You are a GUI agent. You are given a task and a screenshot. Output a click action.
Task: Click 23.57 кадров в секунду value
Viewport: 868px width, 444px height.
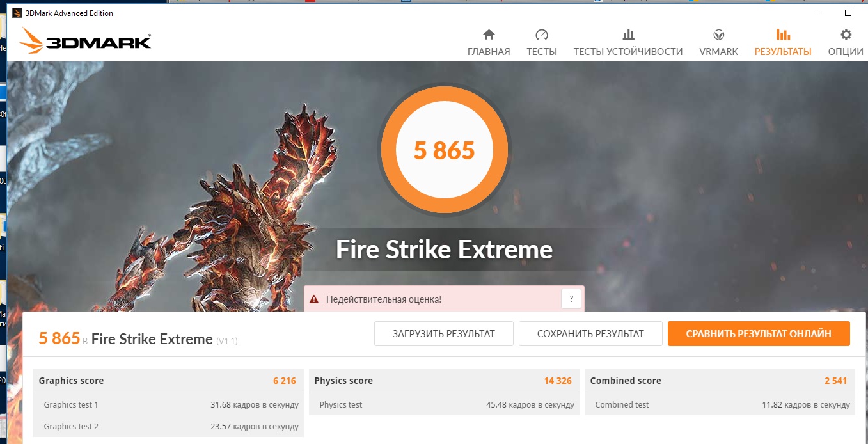click(255, 426)
